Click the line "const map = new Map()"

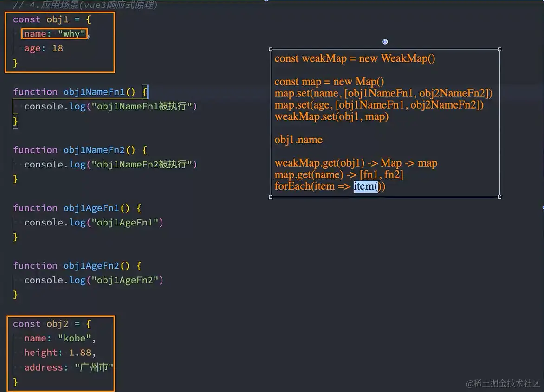coord(329,82)
